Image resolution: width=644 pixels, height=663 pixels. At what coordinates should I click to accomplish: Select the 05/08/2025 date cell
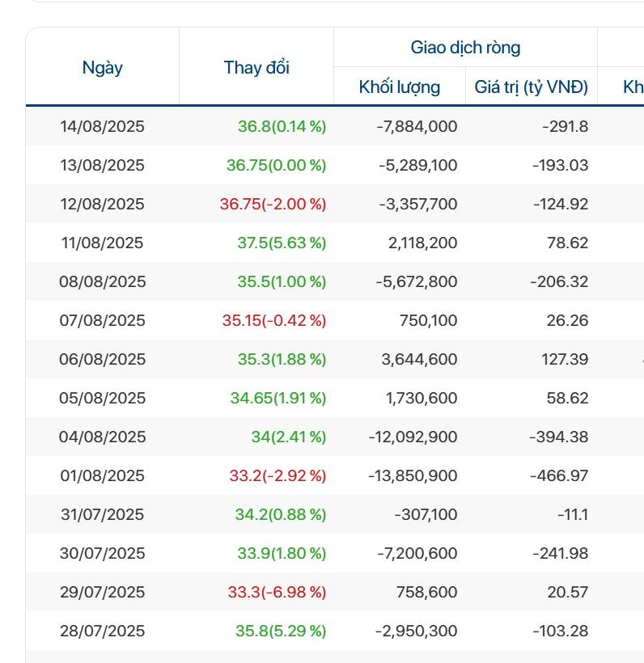(102, 398)
